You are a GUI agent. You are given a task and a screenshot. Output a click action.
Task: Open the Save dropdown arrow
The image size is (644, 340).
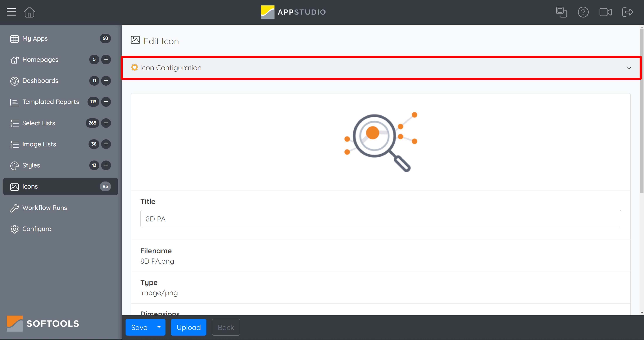159,327
